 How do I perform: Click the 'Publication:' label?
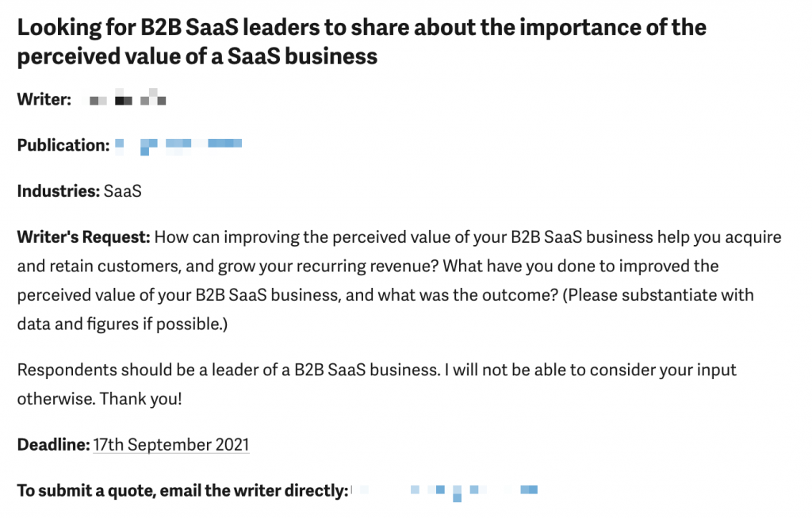coord(63,145)
